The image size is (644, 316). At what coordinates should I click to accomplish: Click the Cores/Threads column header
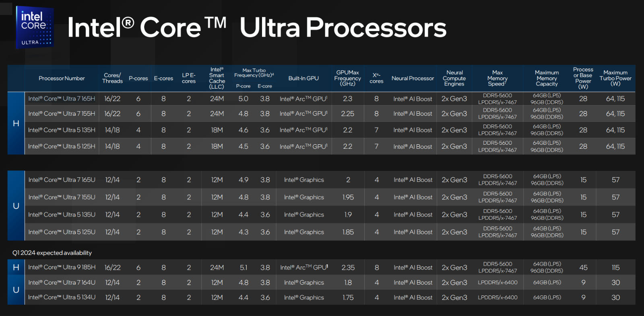tap(112, 78)
